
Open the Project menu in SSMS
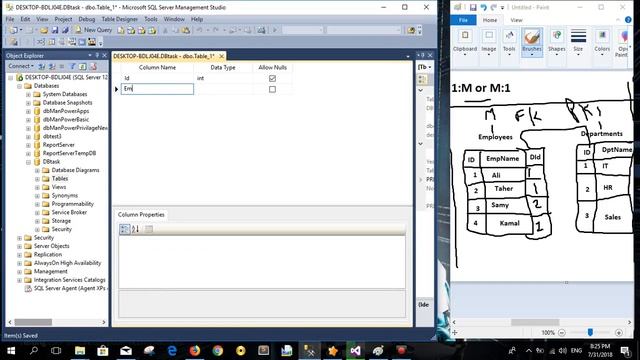pyautogui.click(x=63, y=19)
